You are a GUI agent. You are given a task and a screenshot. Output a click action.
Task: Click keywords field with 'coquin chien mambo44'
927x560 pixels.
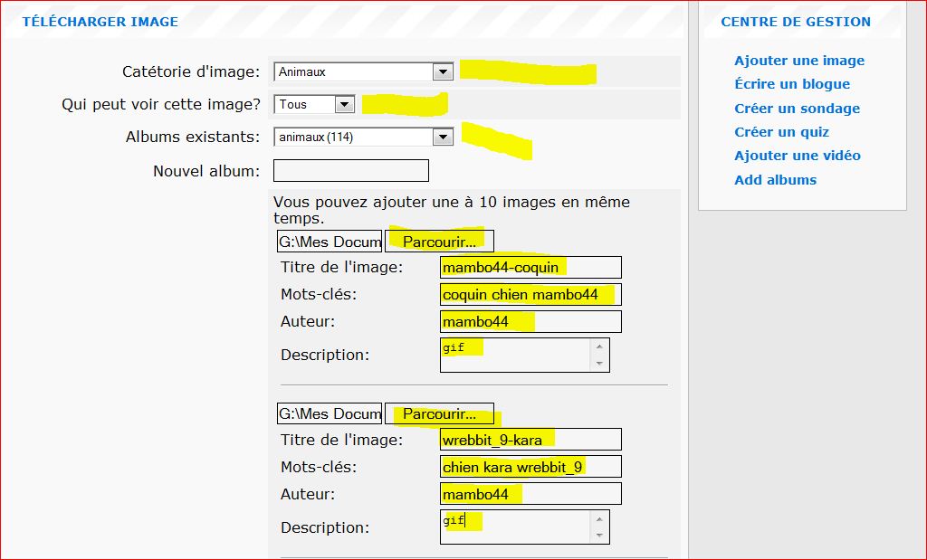(530, 294)
